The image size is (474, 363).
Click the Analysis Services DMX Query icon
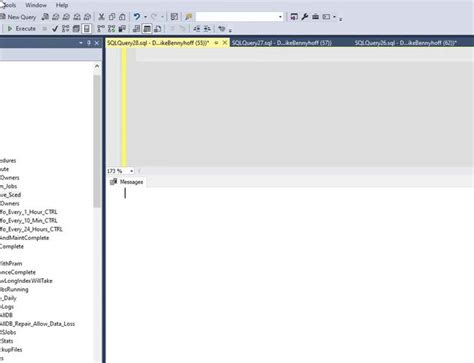click(x=66, y=17)
